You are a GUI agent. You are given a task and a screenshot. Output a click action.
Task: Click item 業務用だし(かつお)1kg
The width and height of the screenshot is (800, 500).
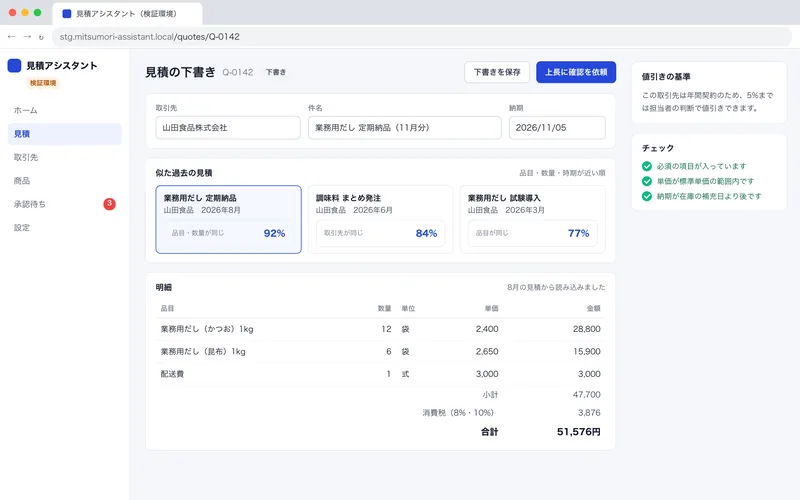(x=207, y=329)
